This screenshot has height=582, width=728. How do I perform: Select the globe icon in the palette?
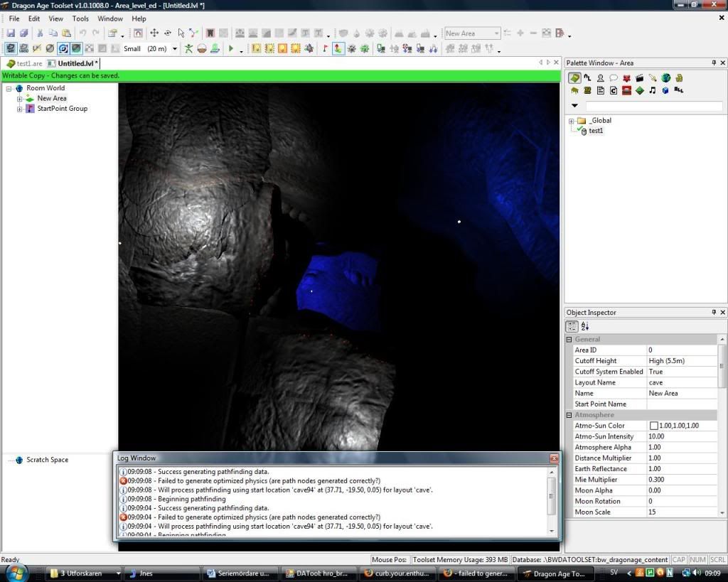(x=665, y=78)
